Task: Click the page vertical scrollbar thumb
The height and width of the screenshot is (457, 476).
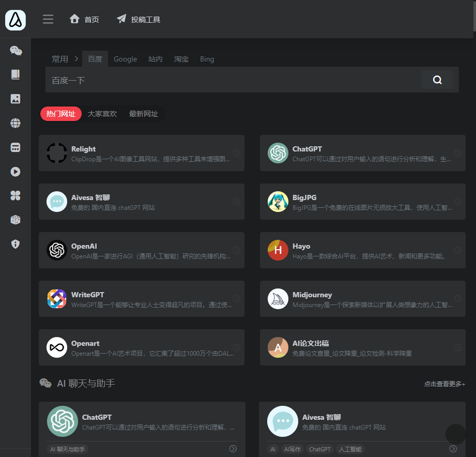Action: point(474,16)
